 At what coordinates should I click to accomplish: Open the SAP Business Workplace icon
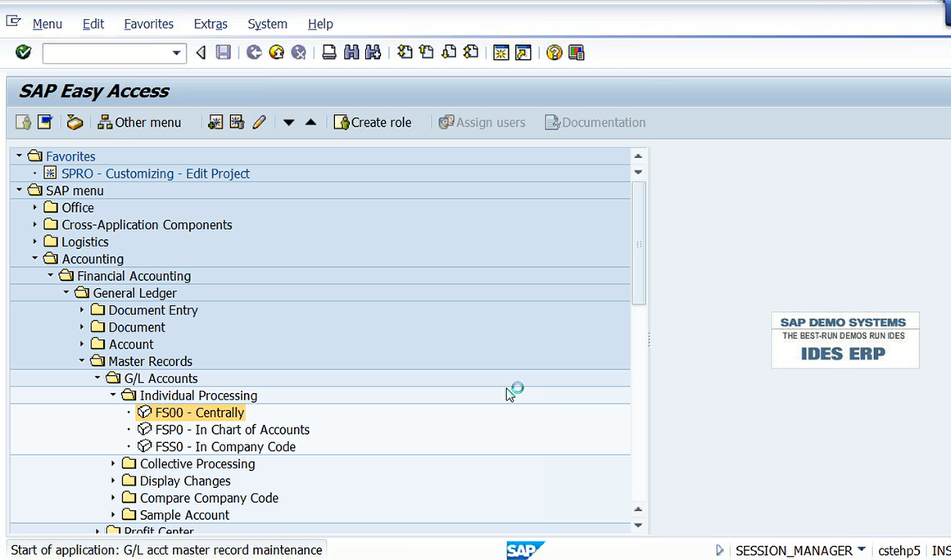75,122
